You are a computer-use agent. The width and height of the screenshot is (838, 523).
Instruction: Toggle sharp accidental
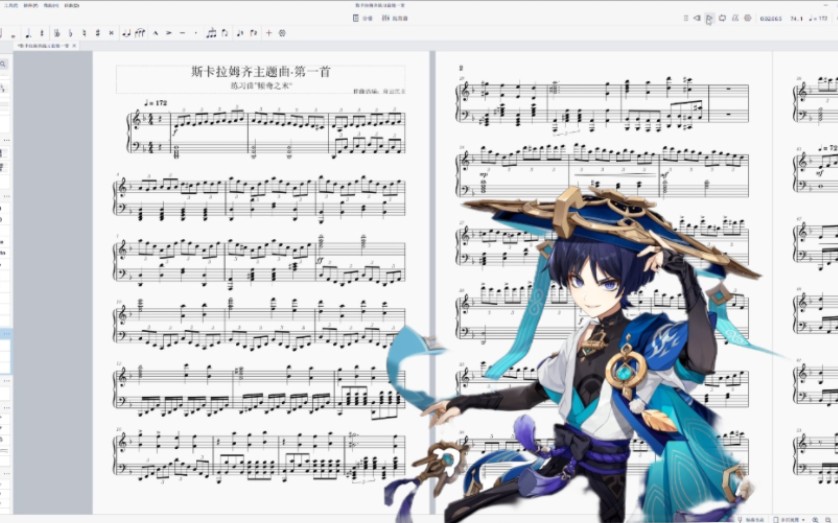[x=98, y=33]
